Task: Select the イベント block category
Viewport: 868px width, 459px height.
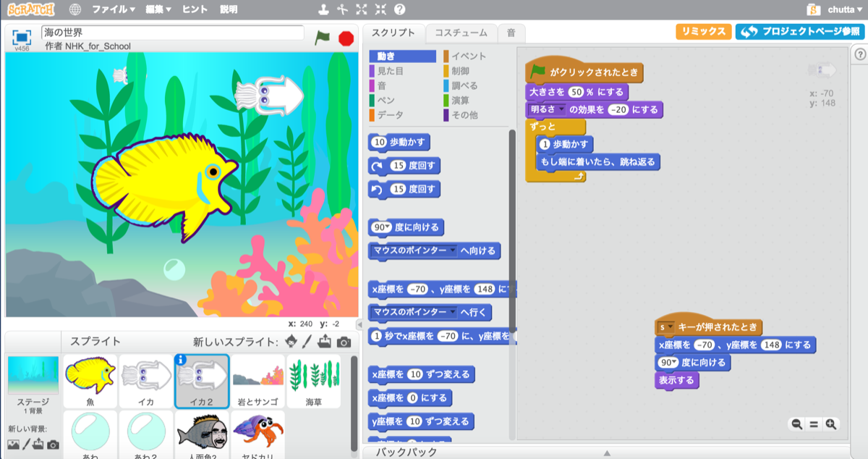Action: tap(475, 56)
